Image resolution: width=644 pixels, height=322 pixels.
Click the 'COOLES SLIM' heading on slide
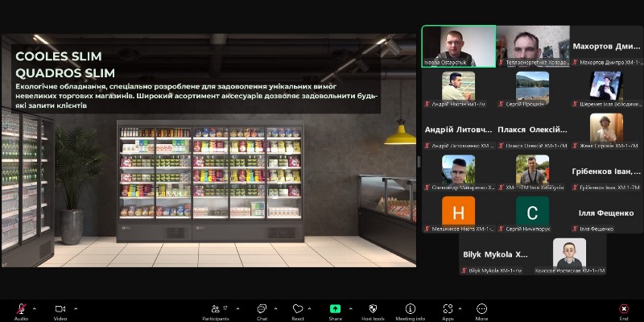pos(59,56)
